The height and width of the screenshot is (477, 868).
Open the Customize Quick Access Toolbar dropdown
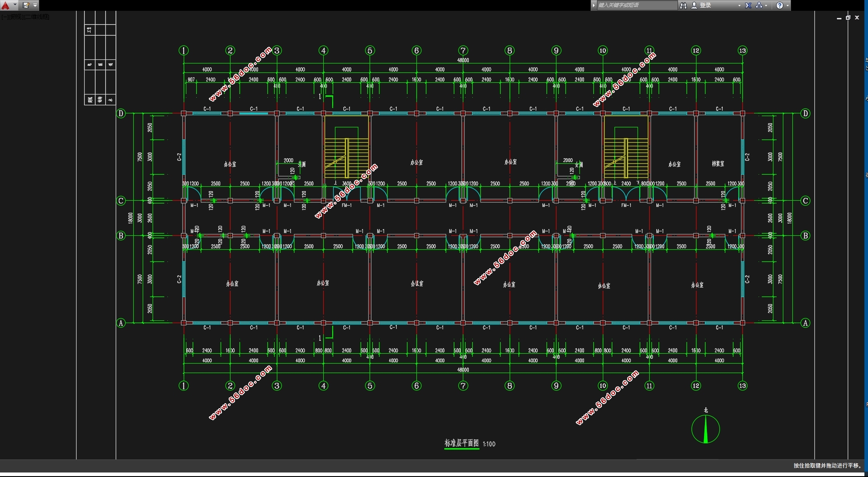click(x=35, y=5)
